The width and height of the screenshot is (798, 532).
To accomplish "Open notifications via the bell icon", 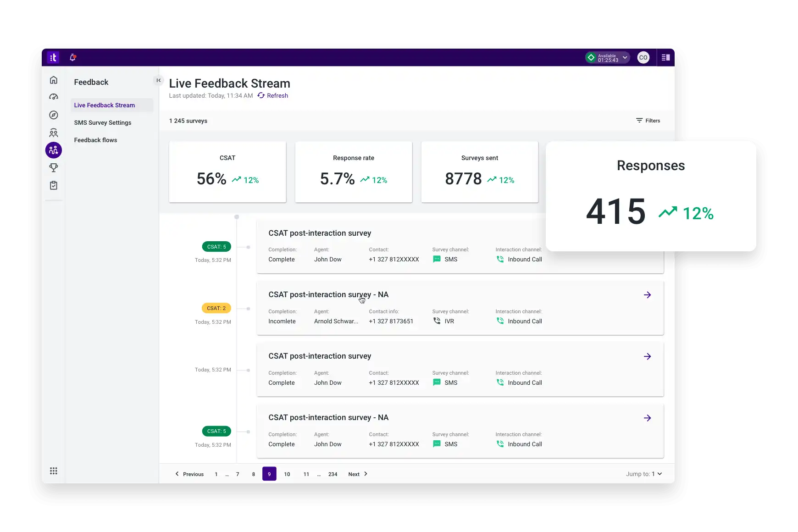I will [72, 57].
